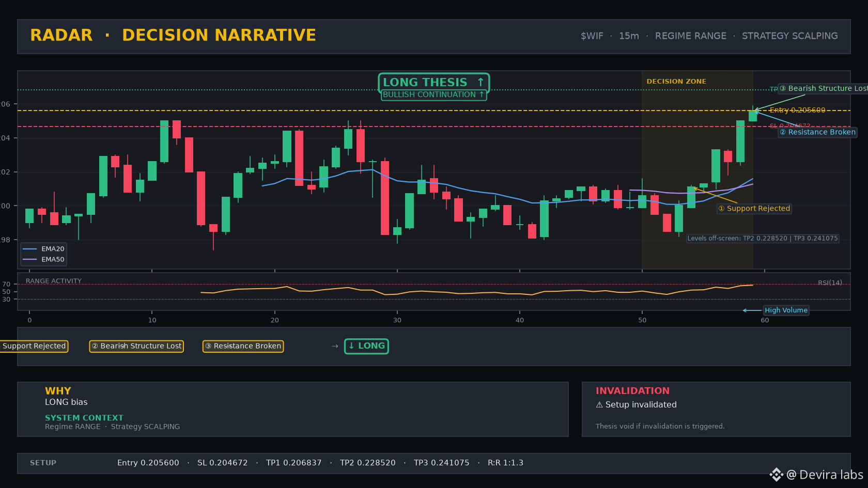Screen dimensions: 868x488
Task: Click the $WIF symbol in header
Action: click(x=592, y=36)
